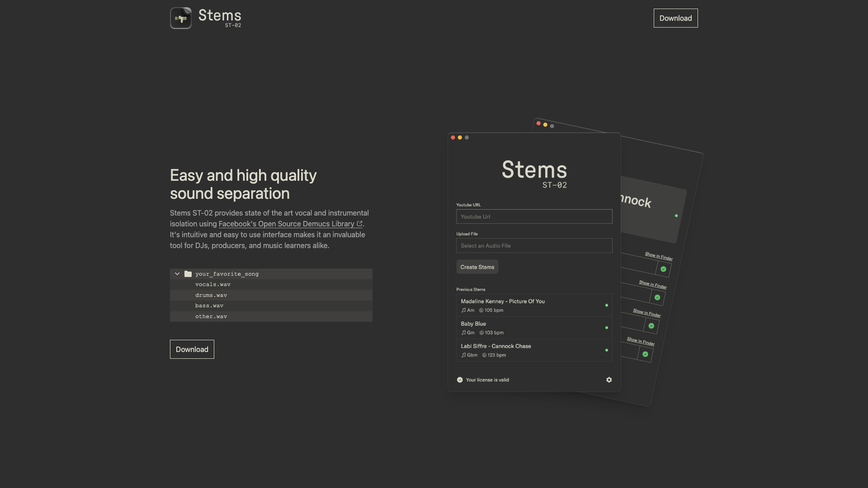
Task: Click the musical key icon next to Am
Action: pos(463,310)
